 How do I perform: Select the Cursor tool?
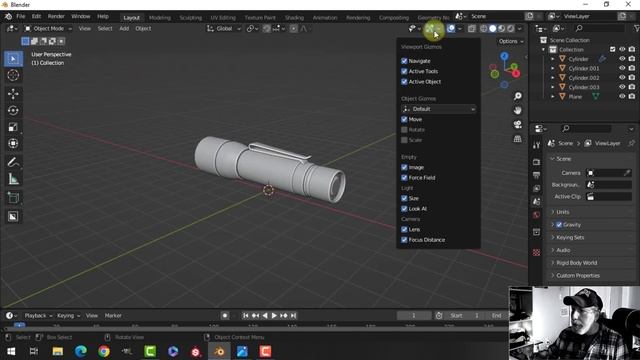tap(13, 76)
